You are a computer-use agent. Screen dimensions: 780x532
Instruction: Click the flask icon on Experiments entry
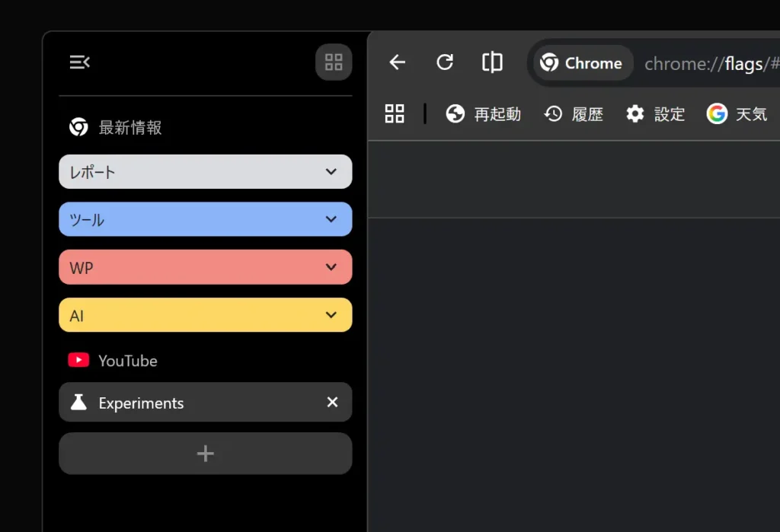(78, 402)
